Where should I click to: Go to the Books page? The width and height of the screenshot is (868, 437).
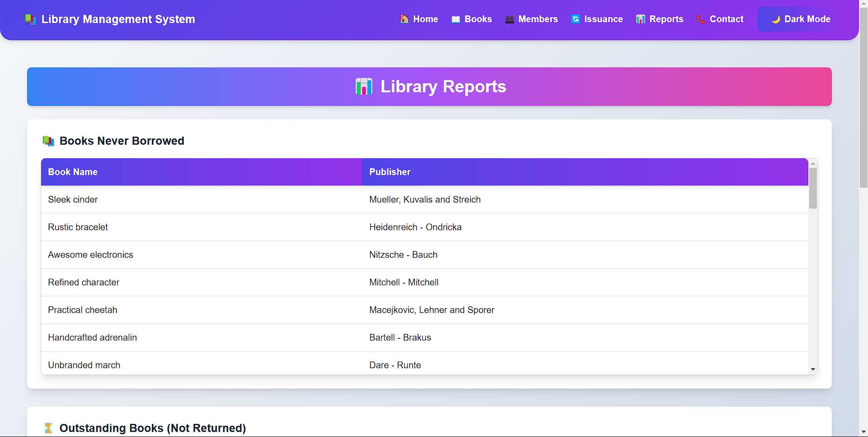[x=471, y=19]
